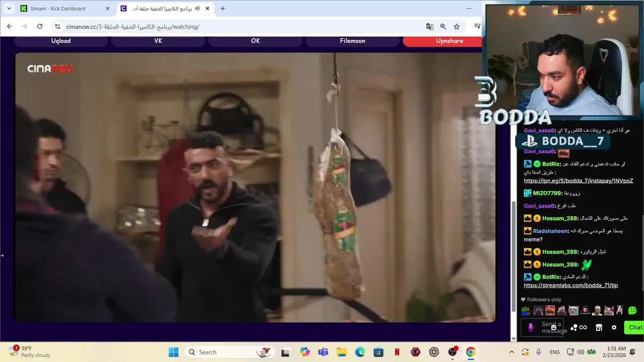Open media control icon in toolbar
The height and width of the screenshot is (362, 644).
[x=477, y=27]
